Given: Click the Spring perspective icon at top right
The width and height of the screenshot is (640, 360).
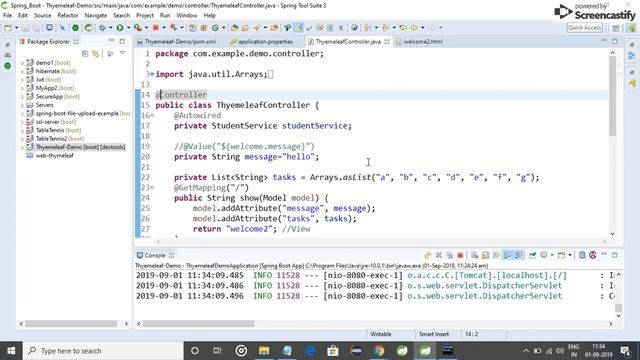Looking at the screenshot, I should (631, 28).
